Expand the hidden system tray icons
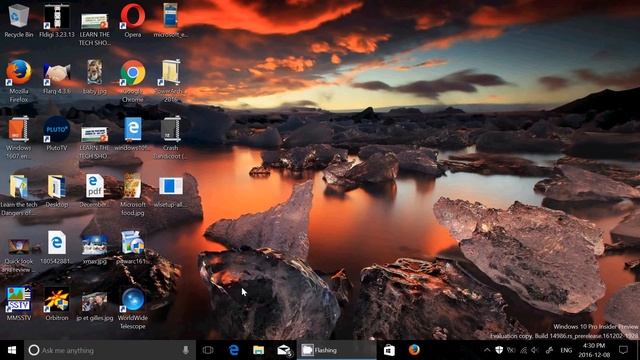Screen dimensions: 640x360 pyautogui.click(x=487, y=350)
